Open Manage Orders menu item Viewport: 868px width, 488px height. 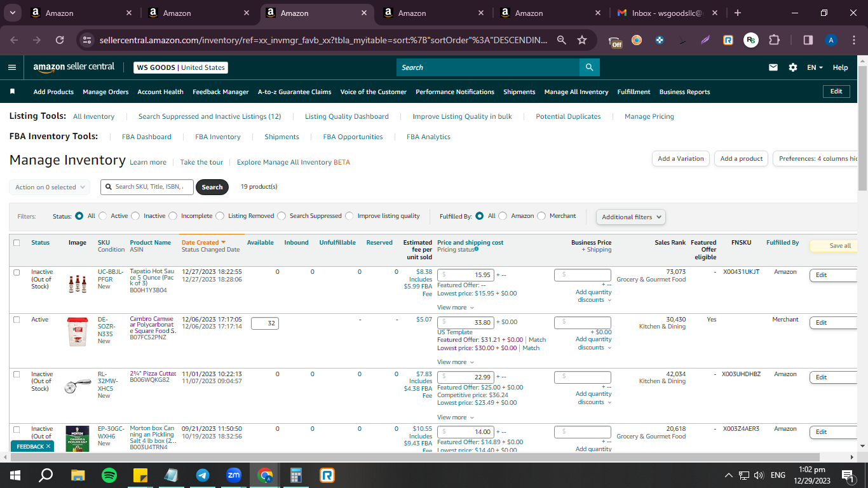[105, 92]
